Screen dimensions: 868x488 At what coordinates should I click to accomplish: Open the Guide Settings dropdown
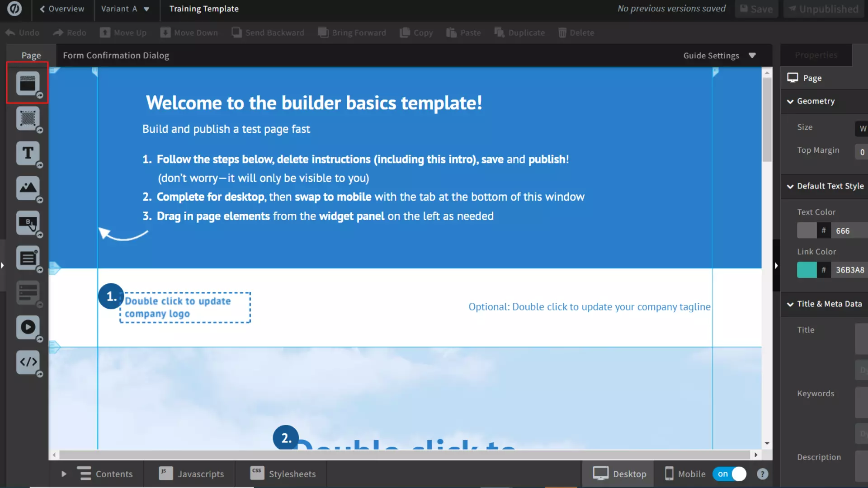pos(719,56)
